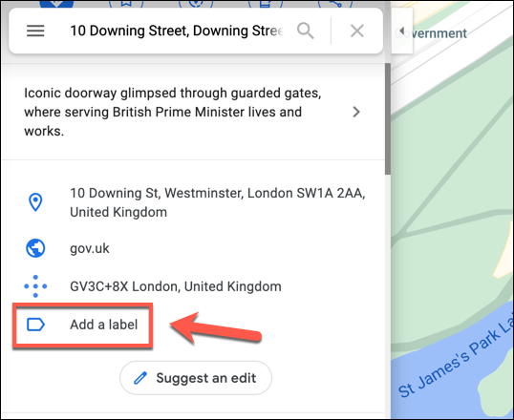514x420 pixels.
Task: Click the magnifying glass search icon
Action: point(306,31)
